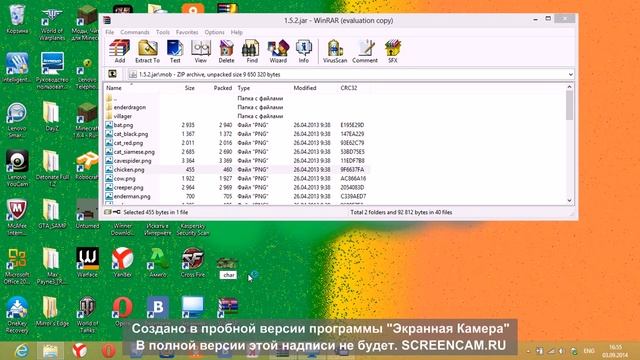Select creeper.png in the file list
The width and height of the screenshot is (640, 360).
(x=237, y=188)
